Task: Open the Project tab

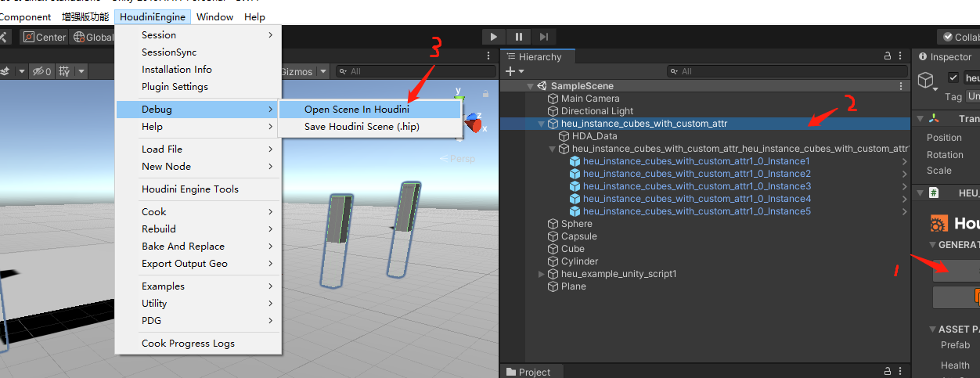Action: click(528, 372)
